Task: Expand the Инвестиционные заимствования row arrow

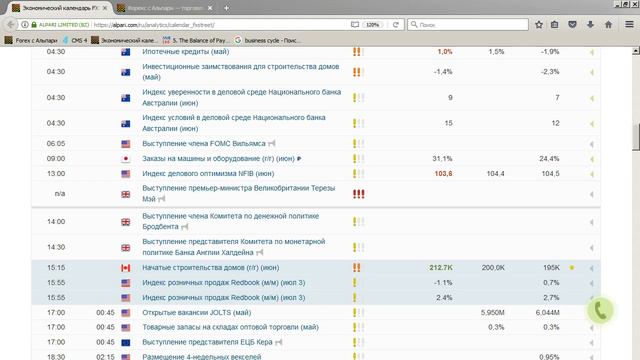Action: pos(591,72)
